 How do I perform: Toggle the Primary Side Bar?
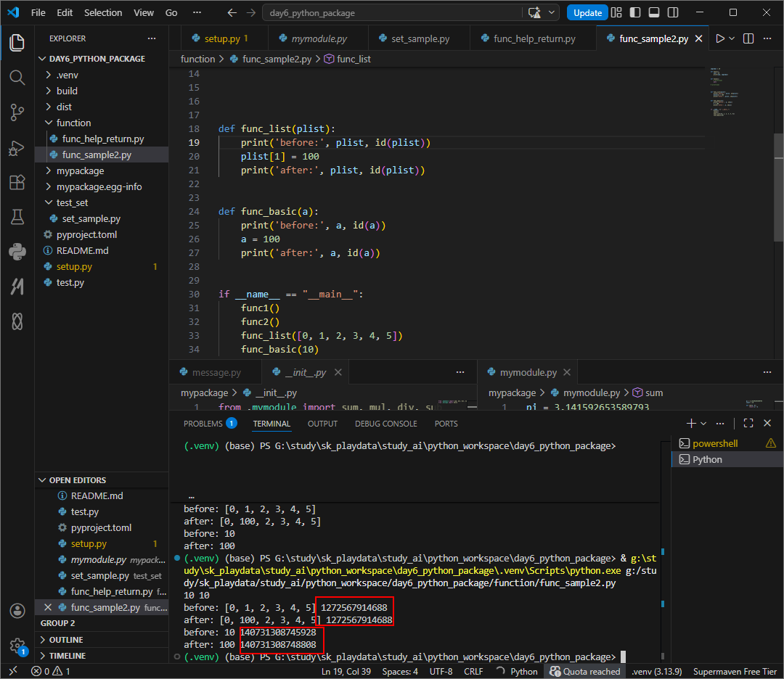(x=635, y=12)
